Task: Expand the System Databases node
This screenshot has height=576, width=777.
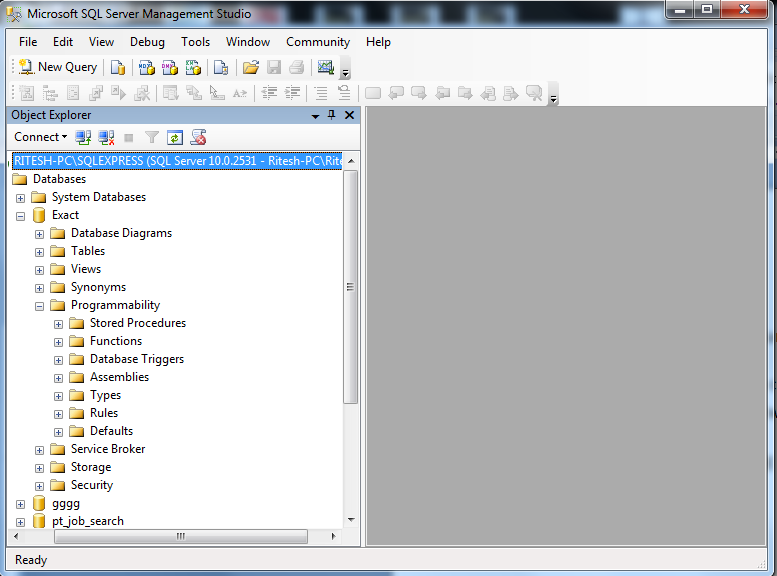Action: [20, 198]
